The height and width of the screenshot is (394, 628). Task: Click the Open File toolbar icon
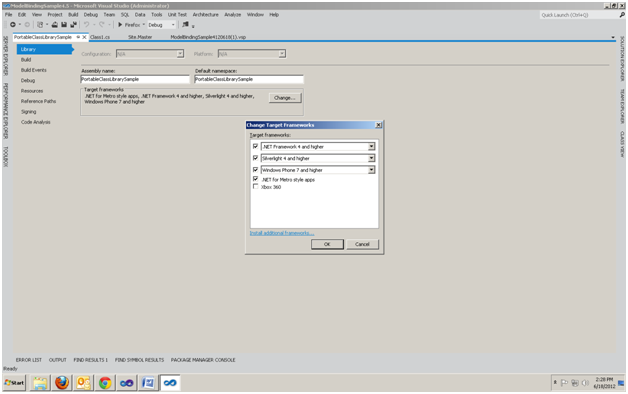pos(55,25)
